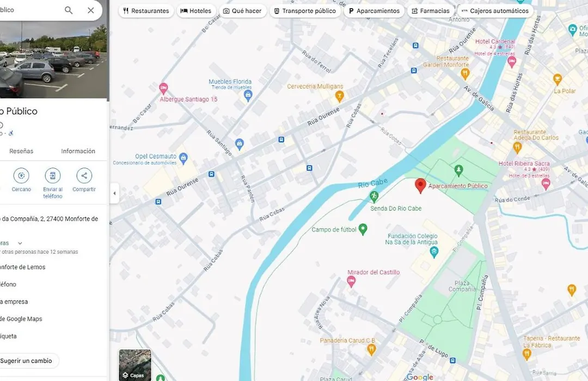Choose the Qué hacer chip

(x=242, y=11)
